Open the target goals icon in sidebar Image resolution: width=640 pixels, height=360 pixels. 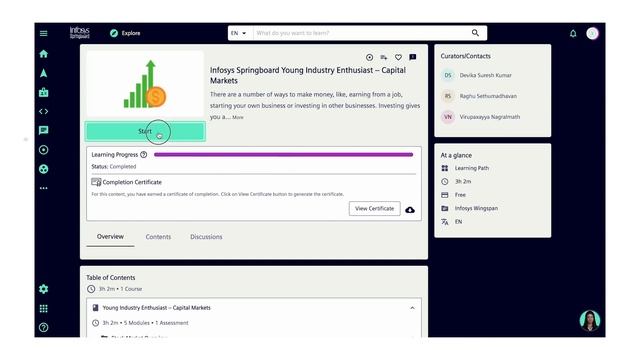(44, 150)
